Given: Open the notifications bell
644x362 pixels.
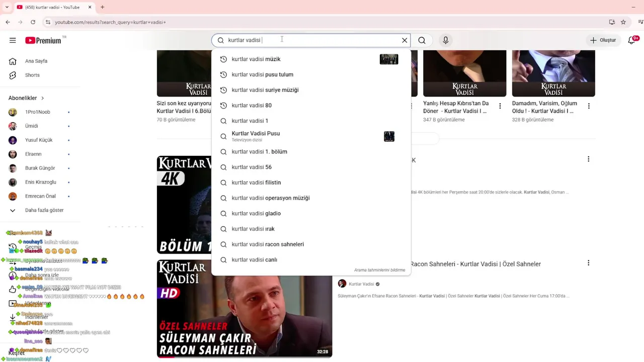Looking at the screenshot, I should [632, 40].
